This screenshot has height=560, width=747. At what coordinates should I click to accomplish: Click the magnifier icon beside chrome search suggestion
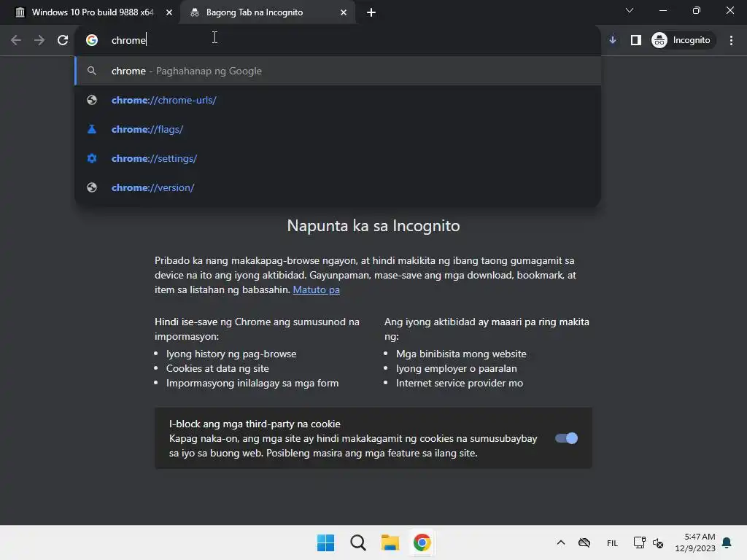pyautogui.click(x=92, y=71)
